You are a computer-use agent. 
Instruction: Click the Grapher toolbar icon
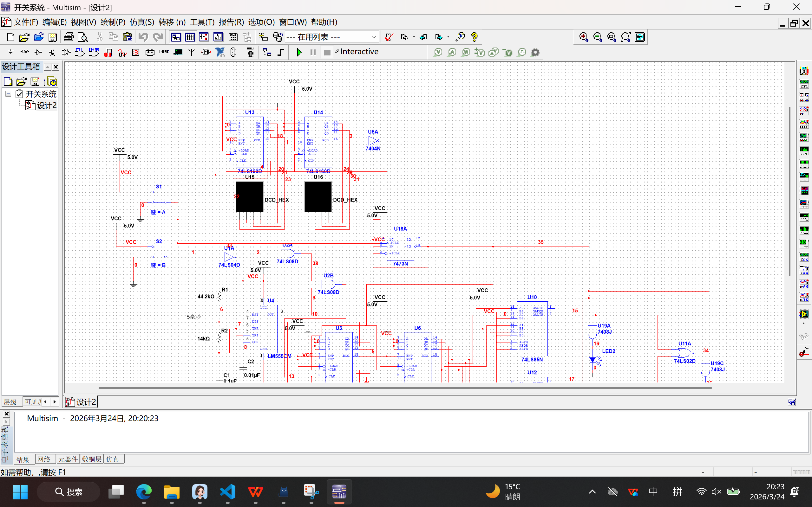click(218, 37)
